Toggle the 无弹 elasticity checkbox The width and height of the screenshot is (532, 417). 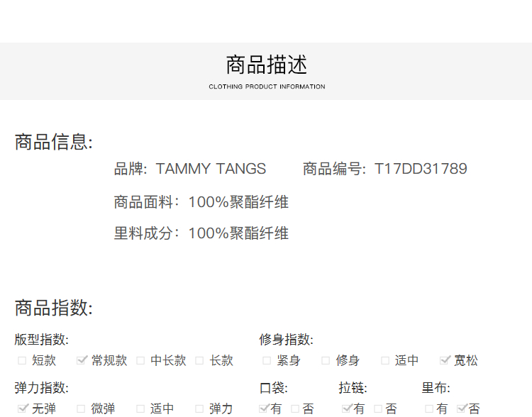click(22, 408)
